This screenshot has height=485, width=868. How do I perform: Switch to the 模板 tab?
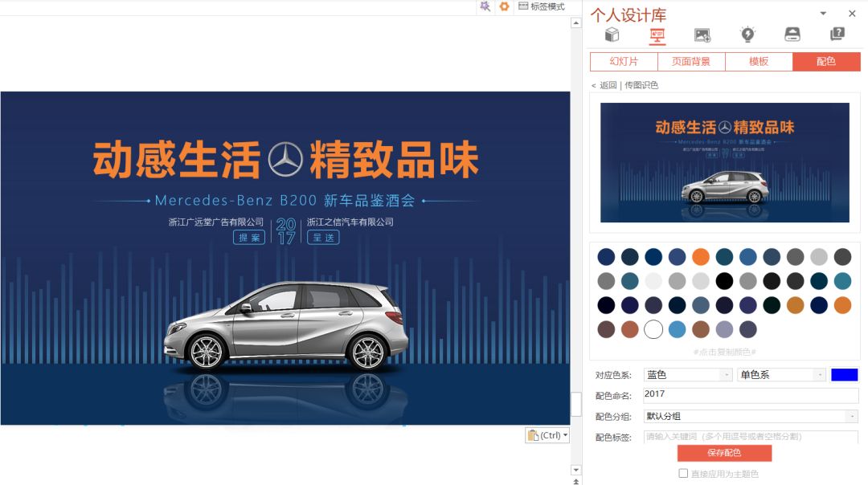point(759,61)
